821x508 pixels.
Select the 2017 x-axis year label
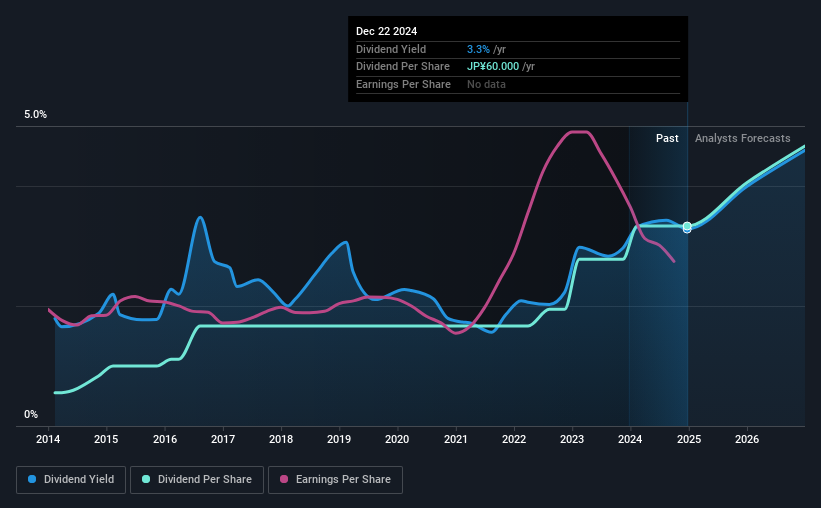[223, 439]
